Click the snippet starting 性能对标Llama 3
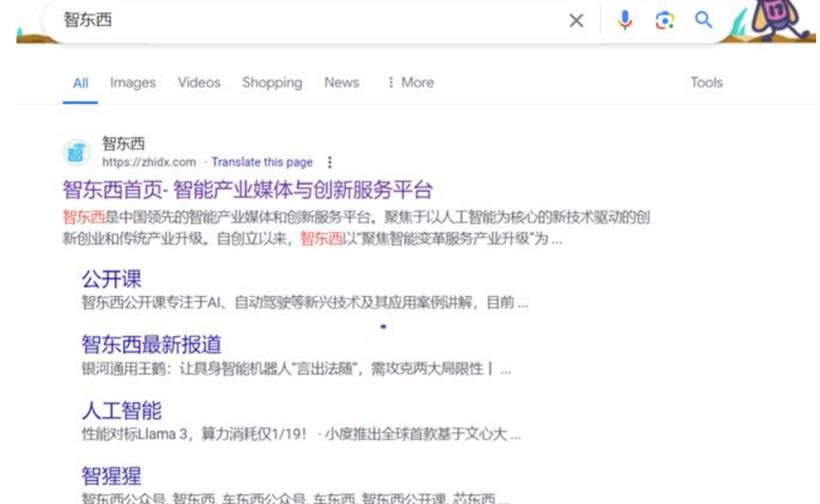820x504 pixels. click(301, 434)
